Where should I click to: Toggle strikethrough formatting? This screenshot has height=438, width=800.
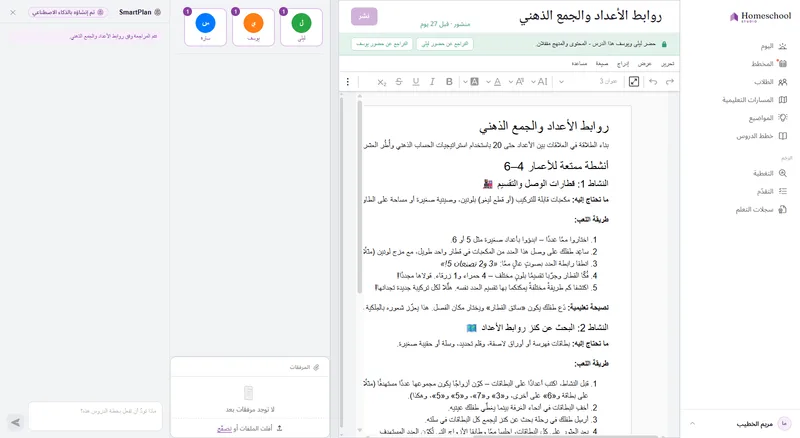click(x=399, y=82)
